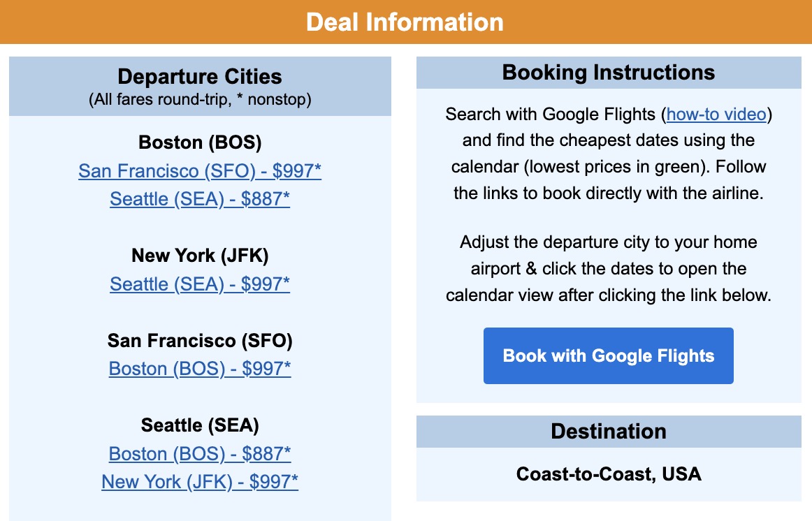
Task: Click the Booking Instructions heading
Action: [x=608, y=73]
